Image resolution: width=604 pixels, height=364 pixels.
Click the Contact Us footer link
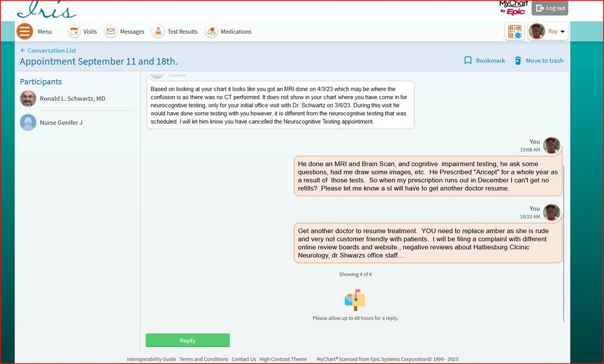(x=243, y=359)
